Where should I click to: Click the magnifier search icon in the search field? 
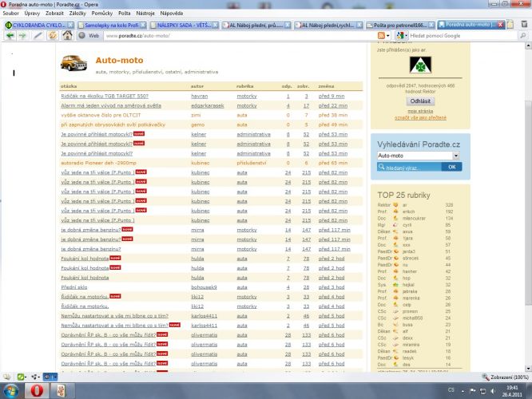523,35
